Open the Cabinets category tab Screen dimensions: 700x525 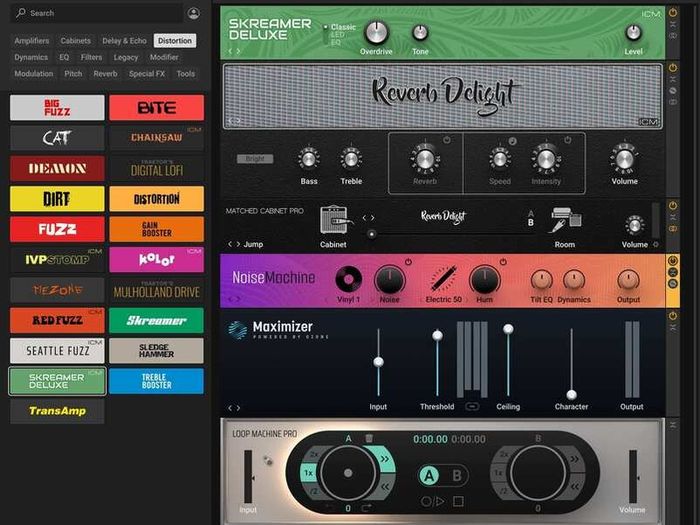point(75,41)
